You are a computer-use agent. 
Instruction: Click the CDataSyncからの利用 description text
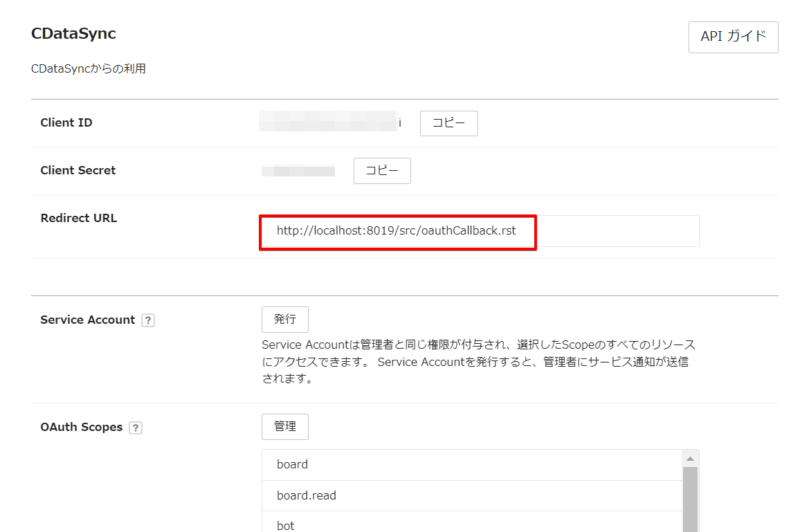click(89, 68)
